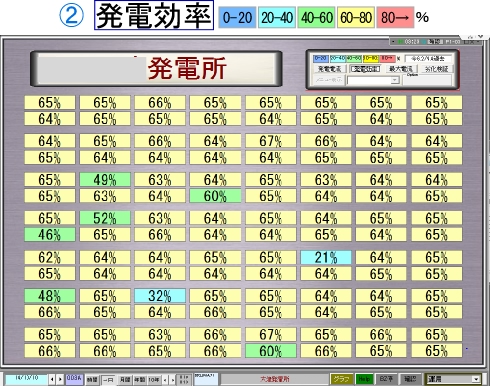Click the 0-20 blue legend swatch in panel

pos(321,59)
